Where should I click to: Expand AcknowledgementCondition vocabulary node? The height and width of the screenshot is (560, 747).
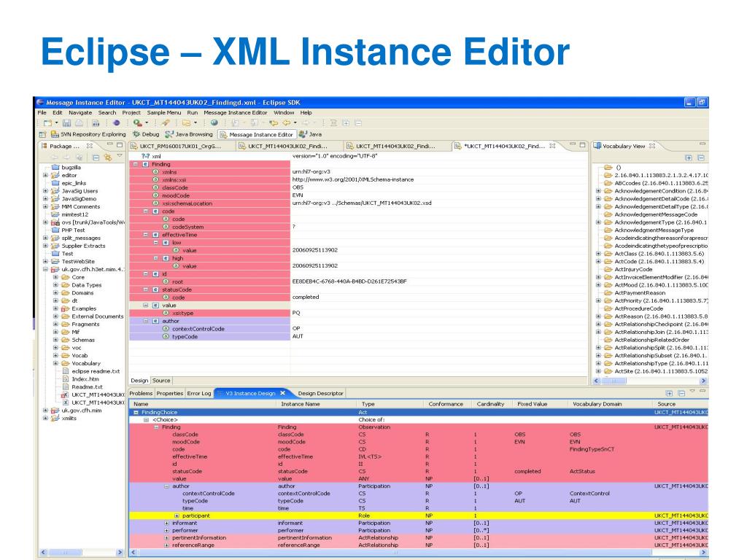pyautogui.click(x=598, y=191)
